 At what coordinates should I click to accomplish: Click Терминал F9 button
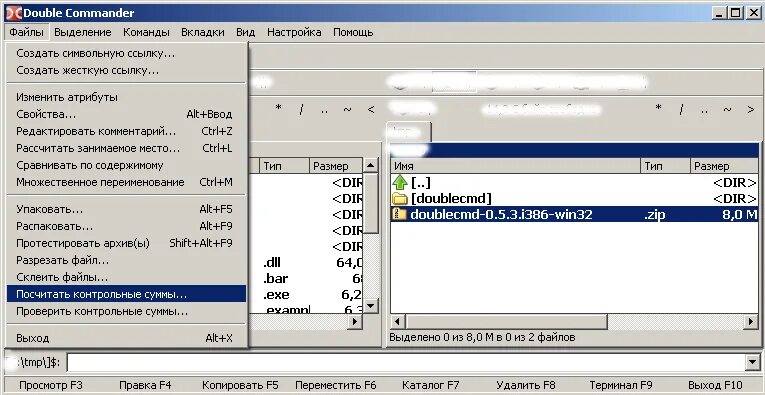click(621, 385)
